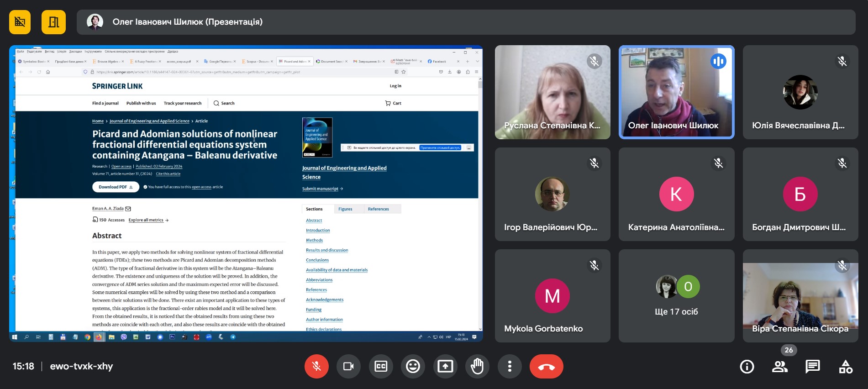Open meeting details info icon
This screenshot has height=389, width=868.
point(747,366)
